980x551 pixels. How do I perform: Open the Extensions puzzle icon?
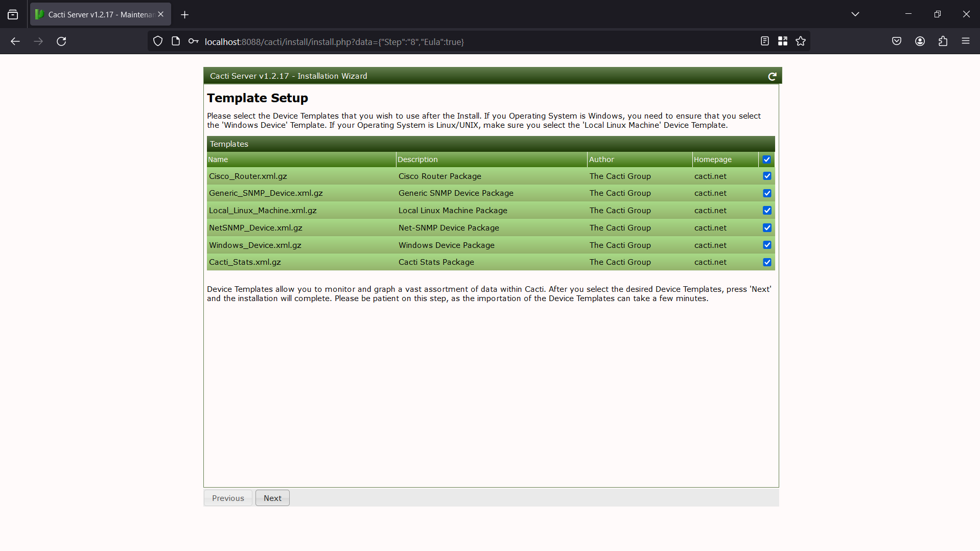[x=943, y=41]
